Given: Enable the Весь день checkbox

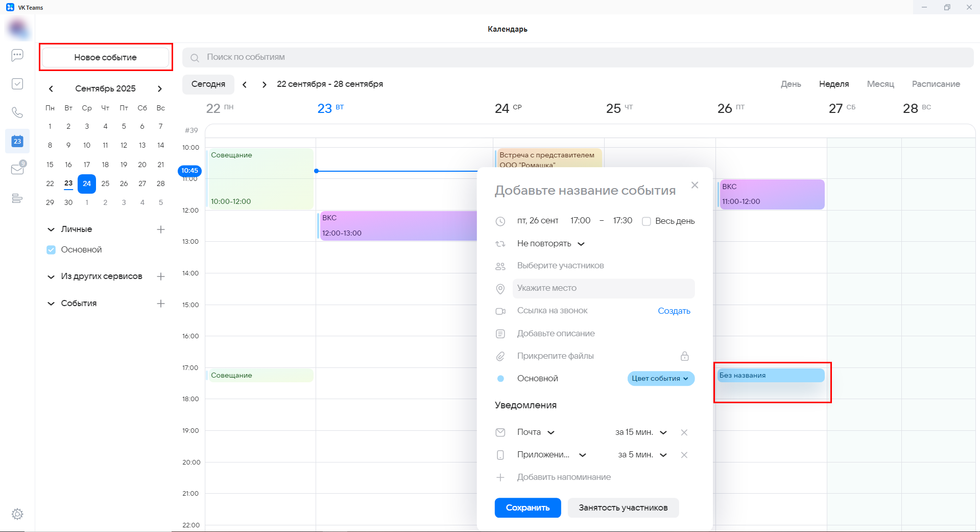Looking at the screenshot, I should click(x=647, y=221).
